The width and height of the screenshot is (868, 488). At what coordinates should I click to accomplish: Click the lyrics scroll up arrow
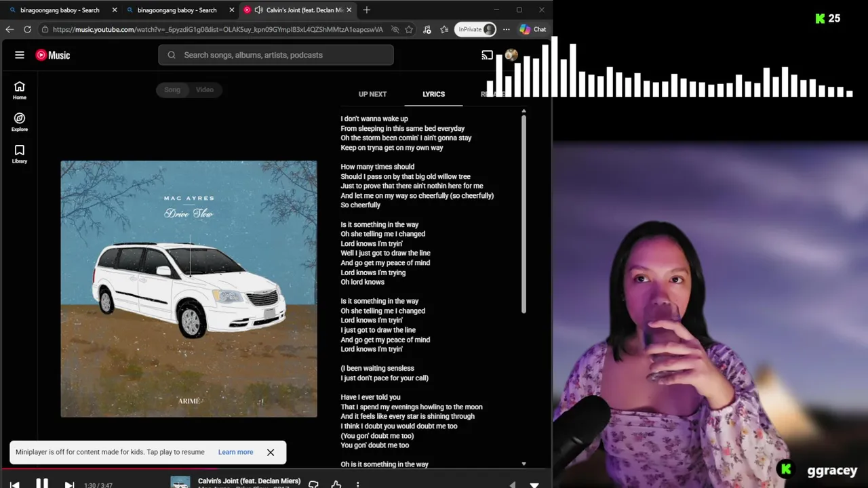coord(524,110)
